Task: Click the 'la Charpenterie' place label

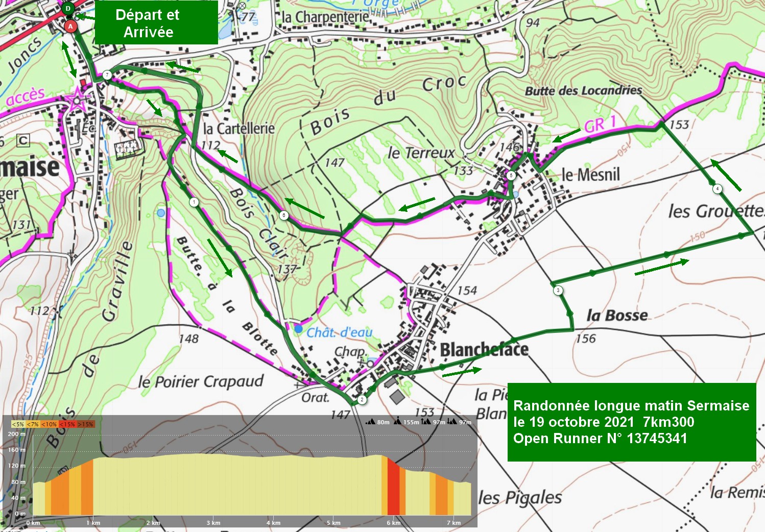Action: pyautogui.click(x=326, y=17)
